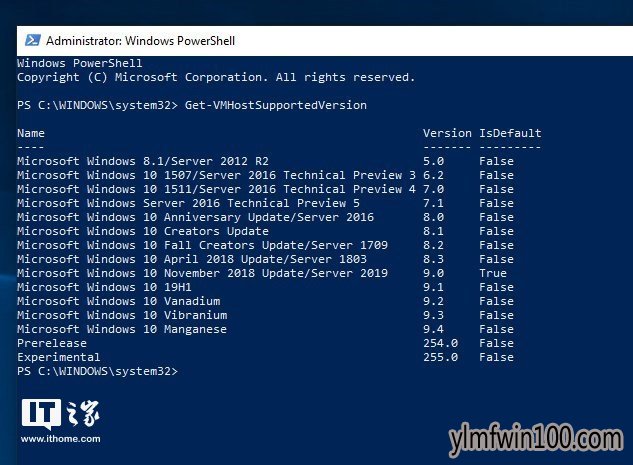The height and width of the screenshot is (465, 633).
Task: Click version value '9.1'
Action: point(434,287)
